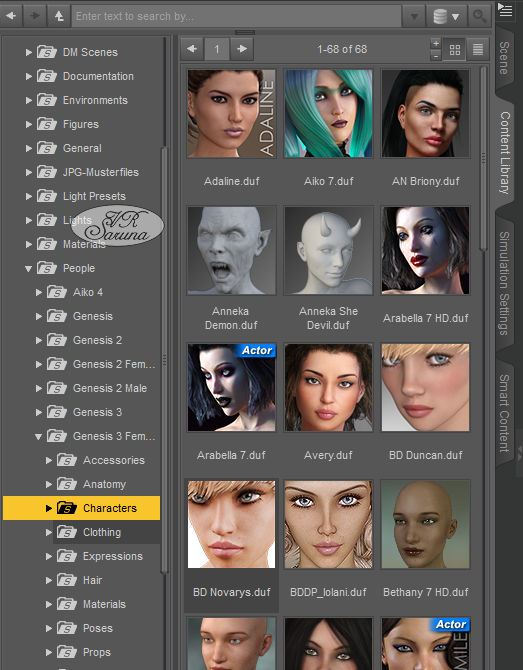Open the Smart Content tab
This screenshot has height=670, width=523.
pyautogui.click(x=505, y=413)
